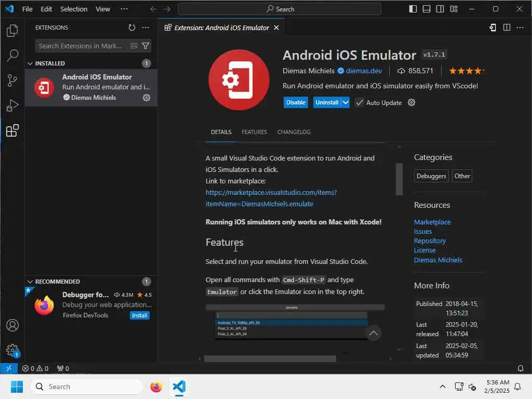Open the Repository resource link
Screen dimensions: 532x399
(430, 241)
